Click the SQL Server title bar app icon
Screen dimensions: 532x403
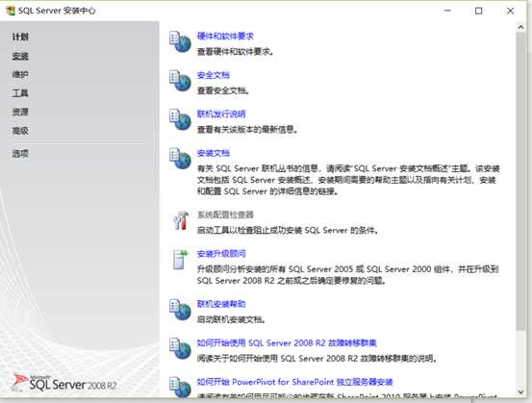point(11,11)
